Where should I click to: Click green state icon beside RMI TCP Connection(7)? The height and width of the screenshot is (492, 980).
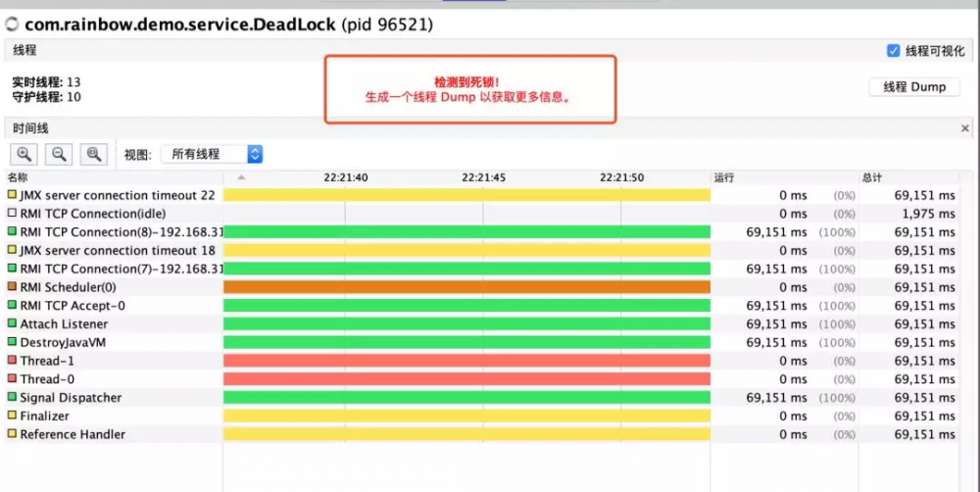pos(12,268)
